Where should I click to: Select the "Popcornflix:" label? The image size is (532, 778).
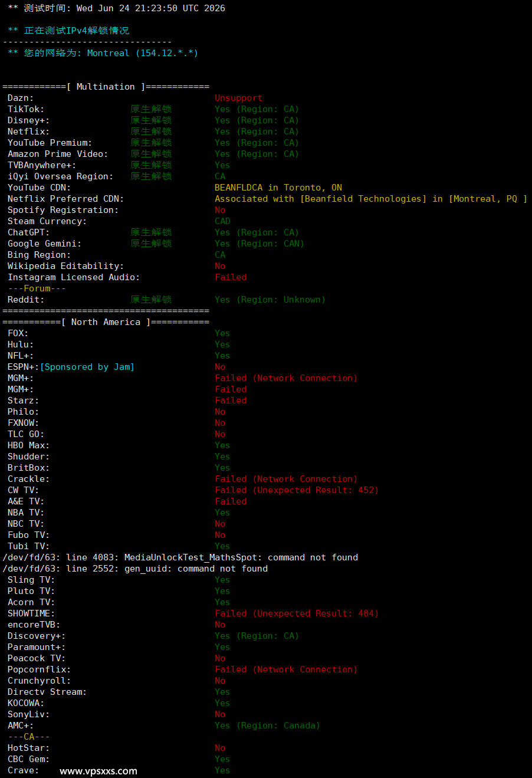40,669
